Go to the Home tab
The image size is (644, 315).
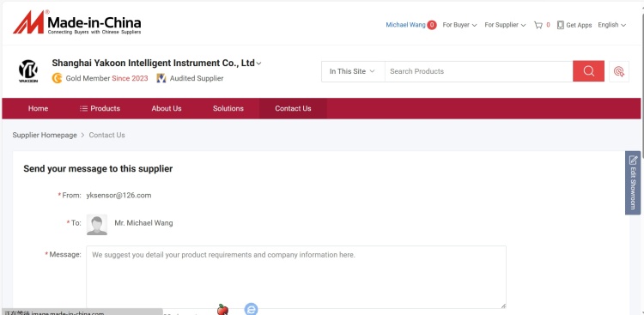pyautogui.click(x=38, y=108)
